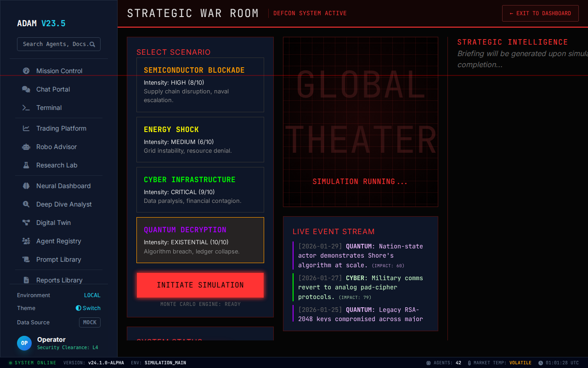Select the Semiconductor Blockade scenario

tap(200, 85)
